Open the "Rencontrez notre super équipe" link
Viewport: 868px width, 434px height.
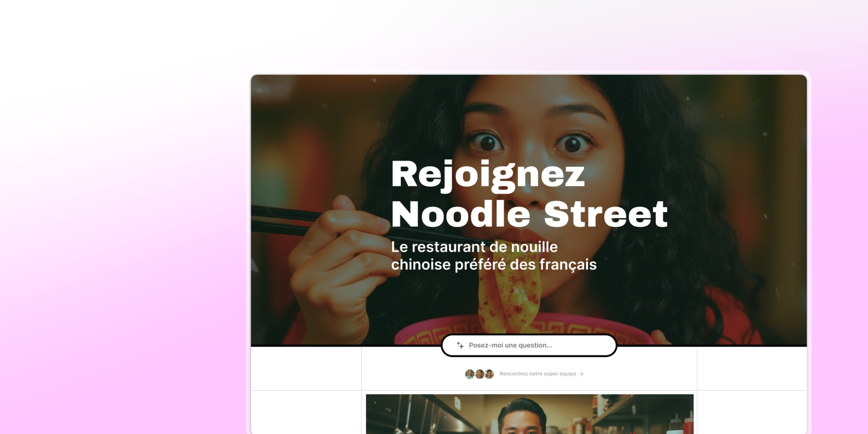click(538, 374)
